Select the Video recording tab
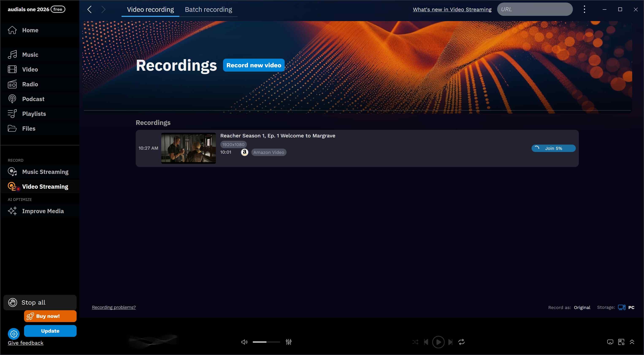This screenshot has height=355, width=644. coord(150,9)
